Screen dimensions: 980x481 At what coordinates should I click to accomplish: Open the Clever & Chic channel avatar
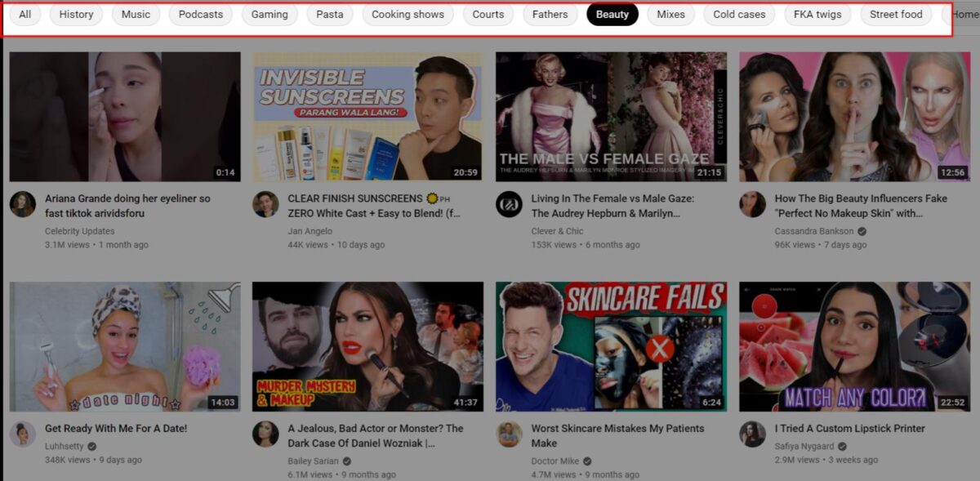[x=509, y=206]
